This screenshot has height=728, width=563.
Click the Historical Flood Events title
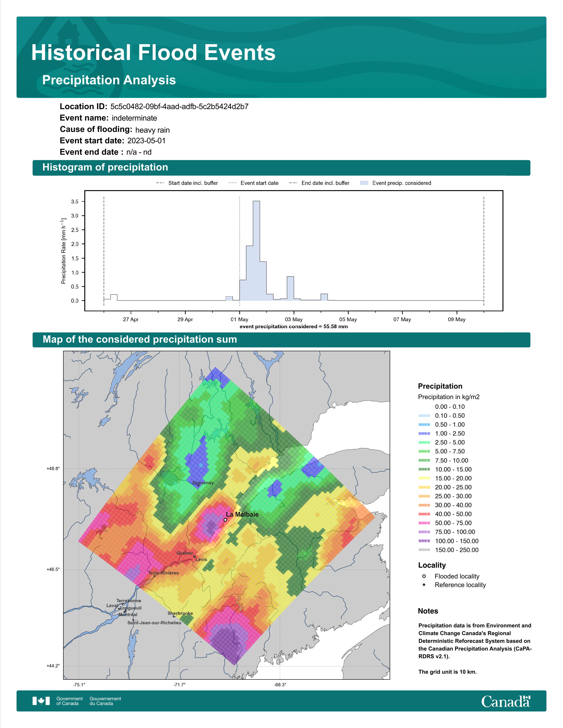pos(153,53)
